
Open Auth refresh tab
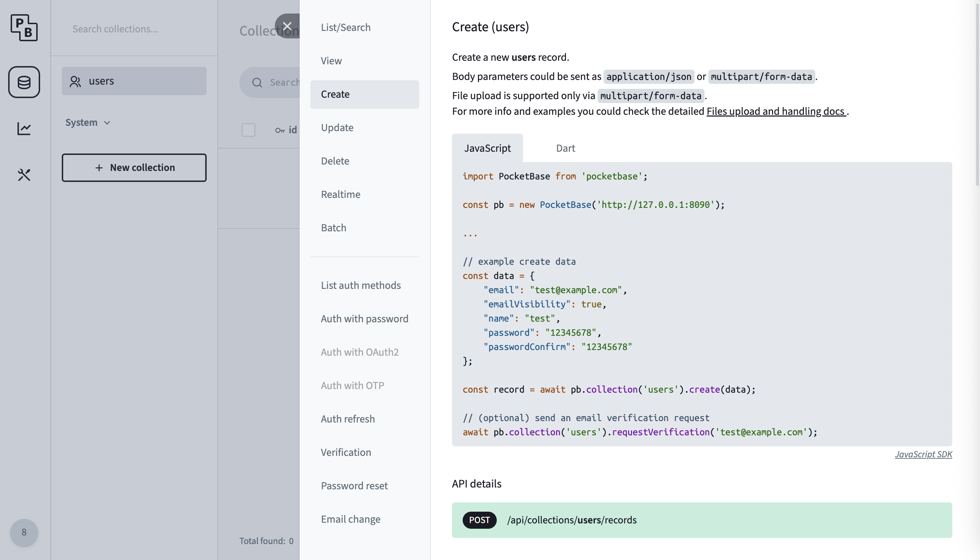point(364,419)
